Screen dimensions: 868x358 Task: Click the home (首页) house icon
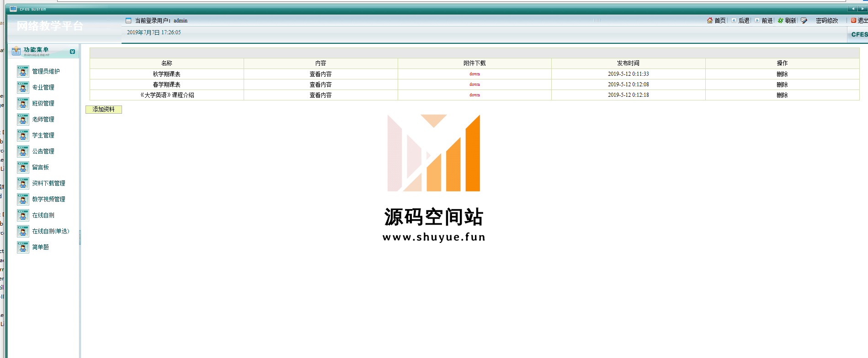710,21
